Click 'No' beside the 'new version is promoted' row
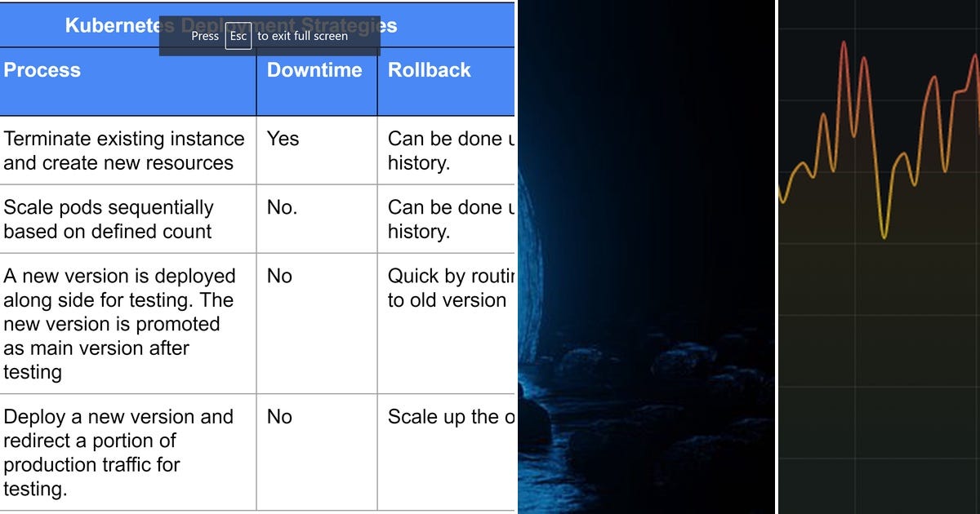This screenshot has height=514, width=980. (x=279, y=276)
